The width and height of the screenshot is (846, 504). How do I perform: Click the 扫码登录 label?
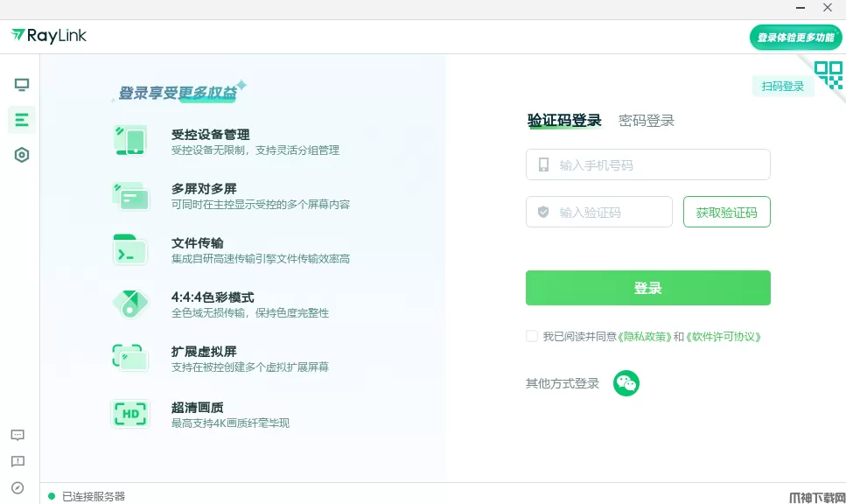pyautogui.click(x=782, y=87)
